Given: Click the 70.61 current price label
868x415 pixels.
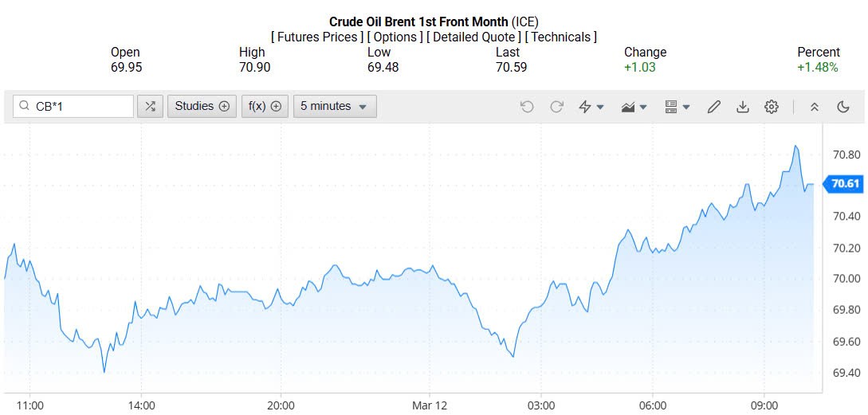Looking at the screenshot, I should coord(845,184).
